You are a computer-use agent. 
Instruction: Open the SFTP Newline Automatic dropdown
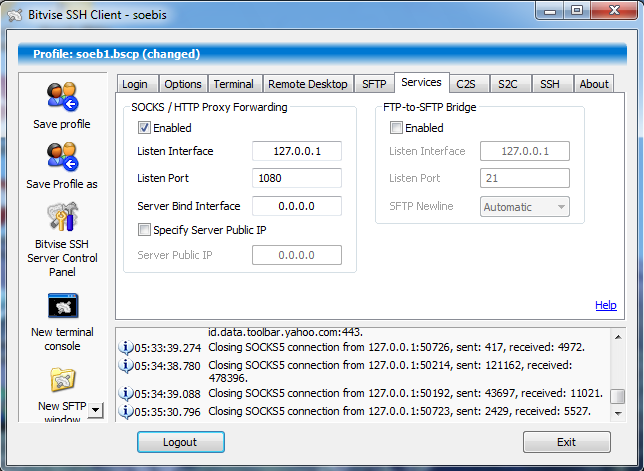[x=525, y=207]
